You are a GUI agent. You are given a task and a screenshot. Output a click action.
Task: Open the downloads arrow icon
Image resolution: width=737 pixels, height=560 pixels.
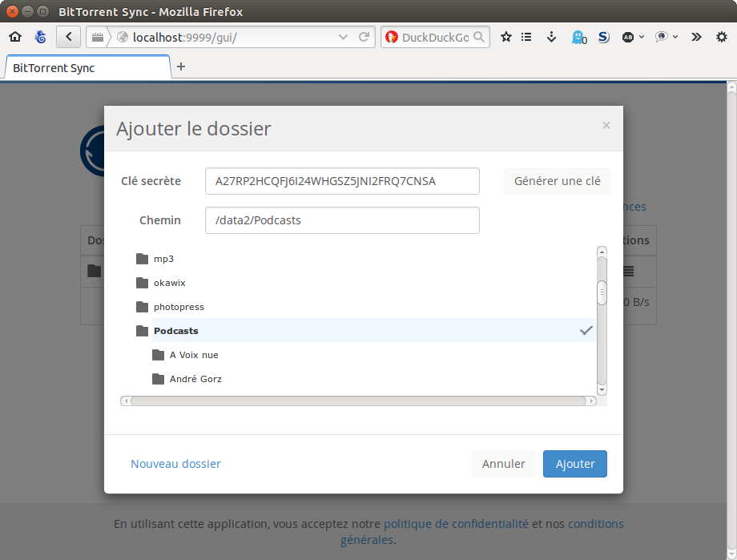pyautogui.click(x=551, y=37)
